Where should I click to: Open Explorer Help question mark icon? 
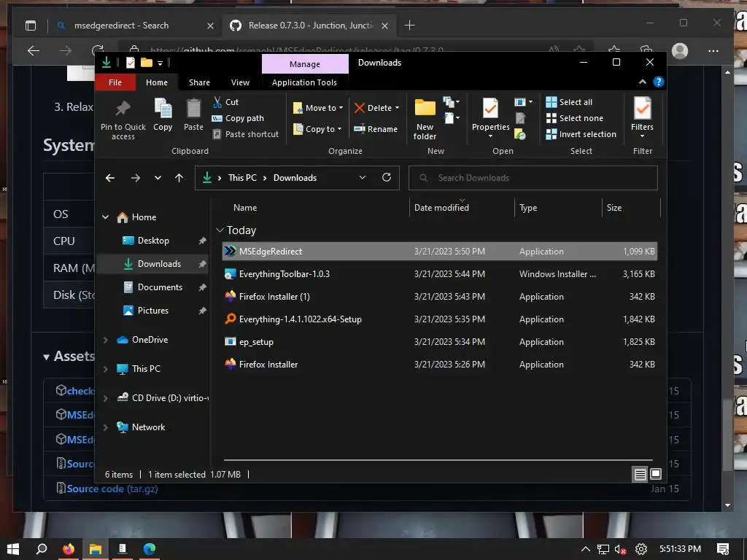point(659,82)
